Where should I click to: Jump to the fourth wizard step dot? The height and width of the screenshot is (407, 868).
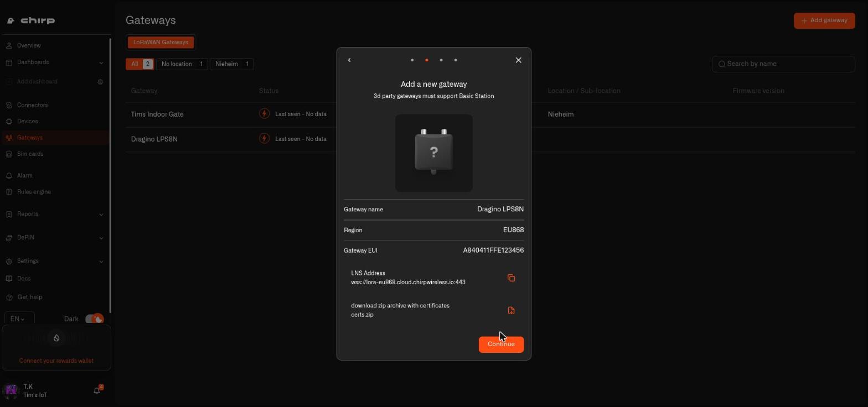coord(456,60)
